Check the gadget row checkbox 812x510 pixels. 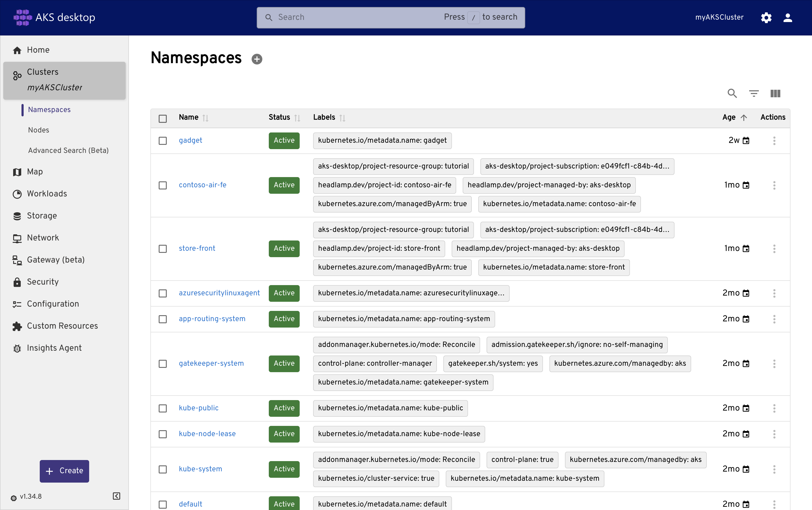click(162, 141)
